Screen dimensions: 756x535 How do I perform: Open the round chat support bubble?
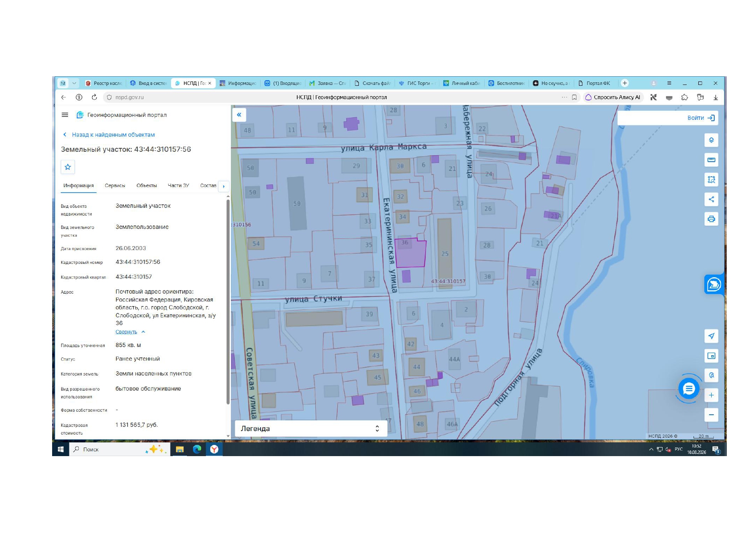688,389
